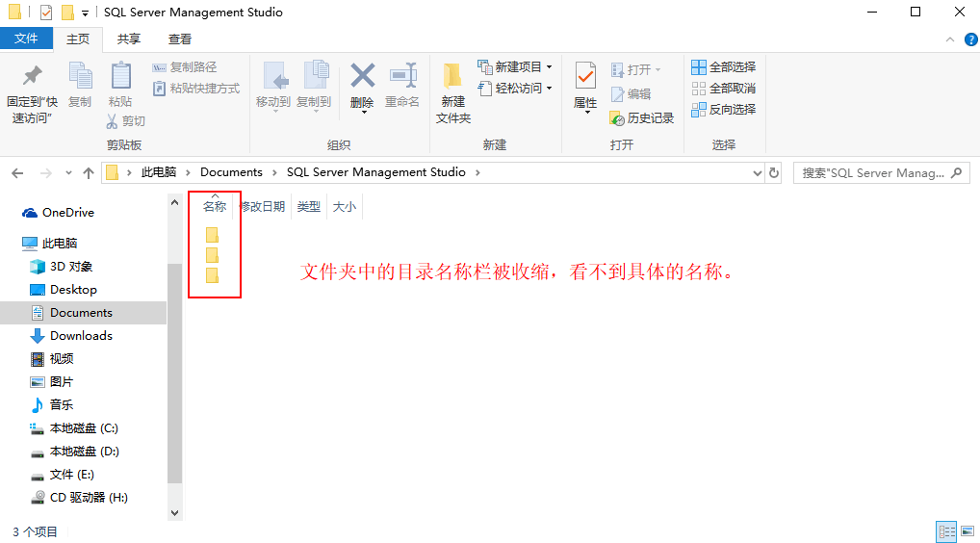This screenshot has width=980, height=543.
Task: Select Downloads in the navigation pane
Action: click(x=72, y=336)
